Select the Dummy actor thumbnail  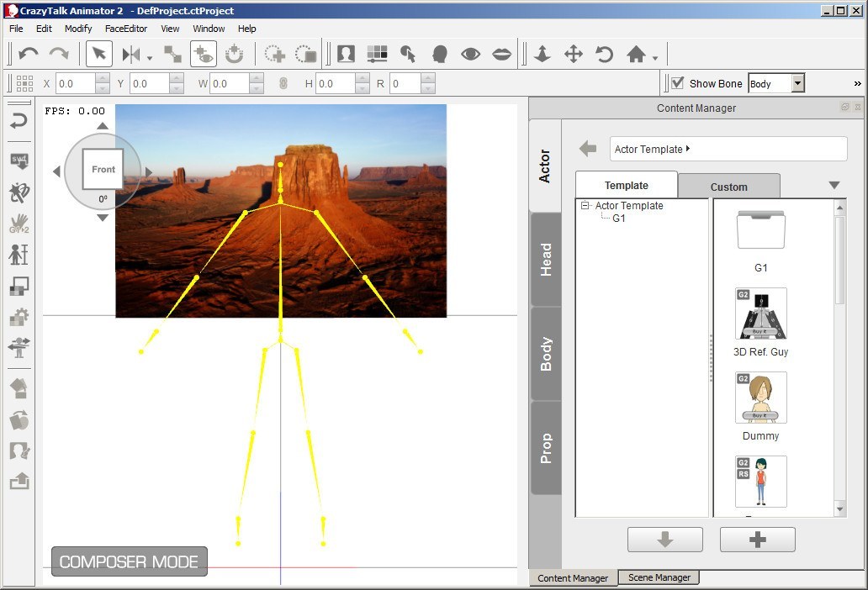760,398
